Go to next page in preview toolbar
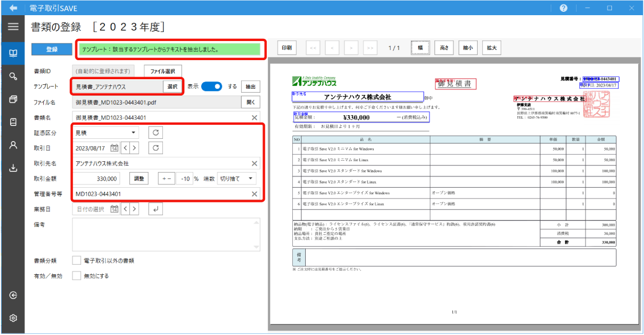 (x=351, y=48)
